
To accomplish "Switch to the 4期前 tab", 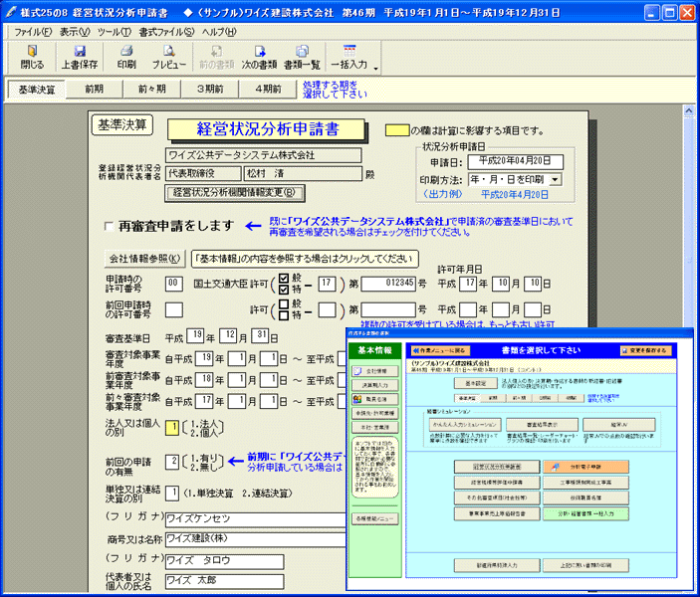I will click(268, 89).
